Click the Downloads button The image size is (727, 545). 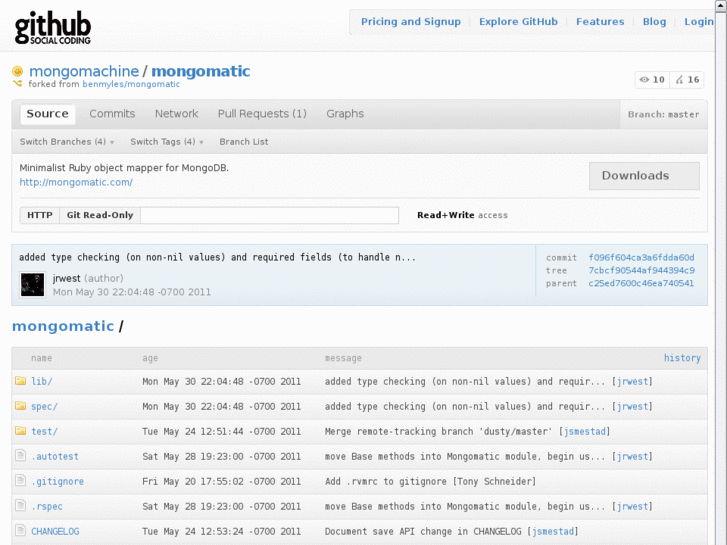point(643,176)
